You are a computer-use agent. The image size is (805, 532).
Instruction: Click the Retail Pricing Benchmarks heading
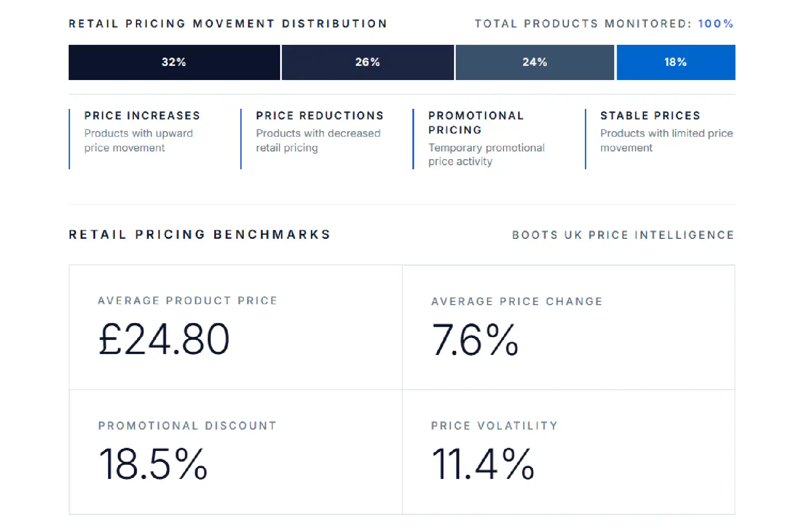(200, 235)
